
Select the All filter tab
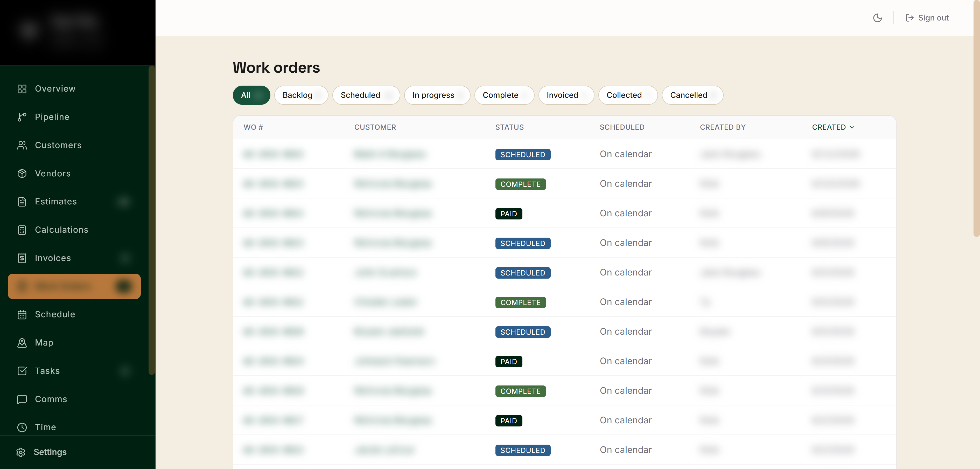tap(251, 95)
